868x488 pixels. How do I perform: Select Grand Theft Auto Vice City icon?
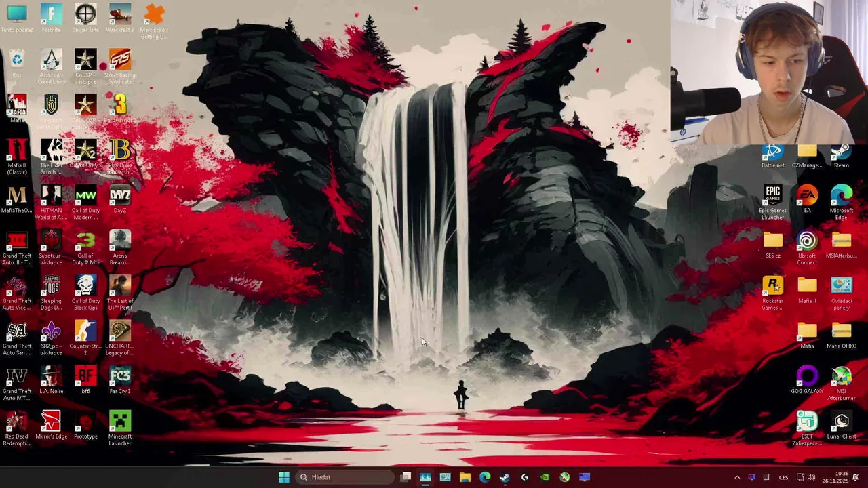tap(17, 293)
